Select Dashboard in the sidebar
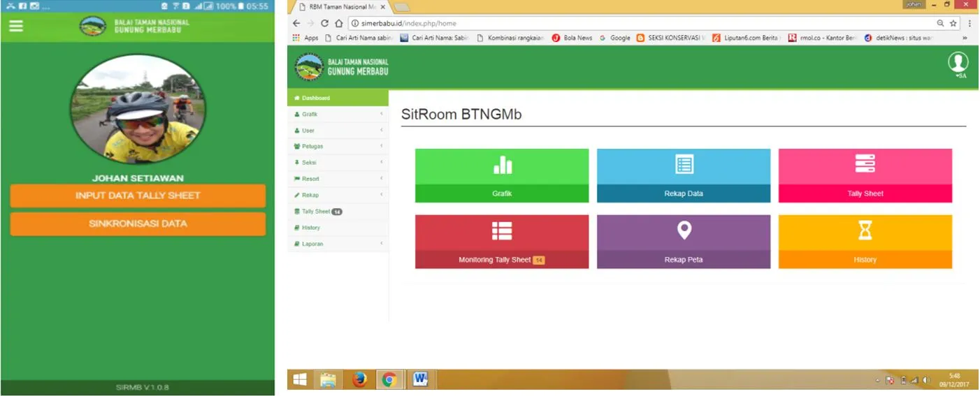Image resolution: width=980 pixels, height=396 pixels. pyautogui.click(x=337, y=98)
